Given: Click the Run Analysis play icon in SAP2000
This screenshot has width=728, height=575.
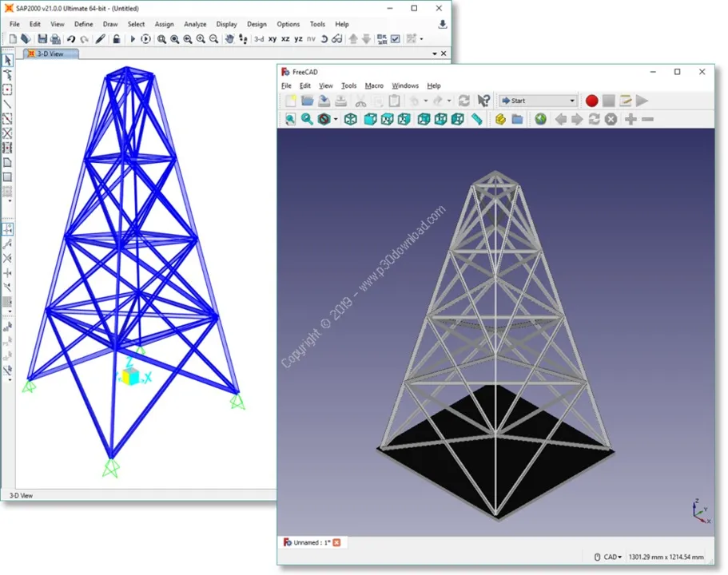Looking at the screenshot, I should point(133,39).
